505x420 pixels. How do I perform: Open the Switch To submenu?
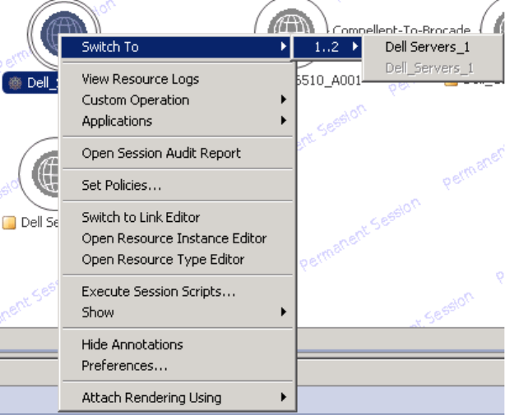175,47
